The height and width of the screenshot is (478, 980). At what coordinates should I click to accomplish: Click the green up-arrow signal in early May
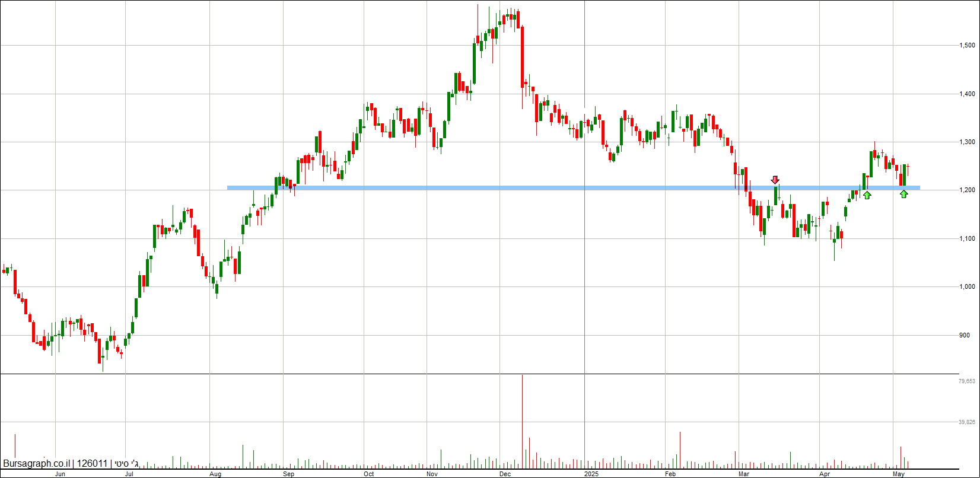click(903, 194)
